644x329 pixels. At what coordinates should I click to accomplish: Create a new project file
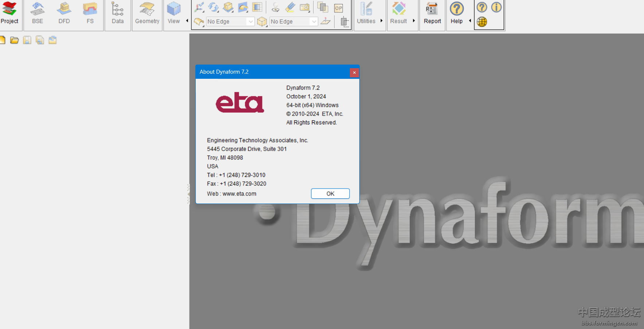2,40
